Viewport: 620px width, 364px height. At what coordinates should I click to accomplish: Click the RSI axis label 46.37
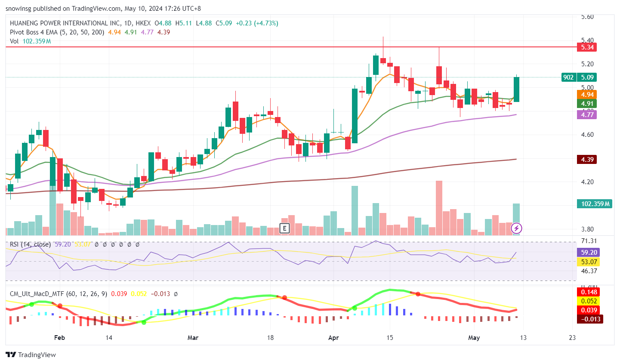pyautogui.click(x=589, y=271)
